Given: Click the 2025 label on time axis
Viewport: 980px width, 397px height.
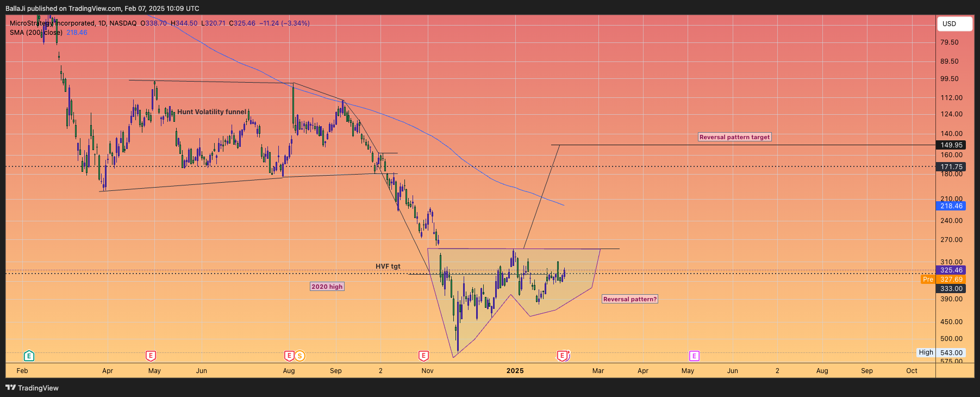Looking at the screenshot, I should click(515, 371).
